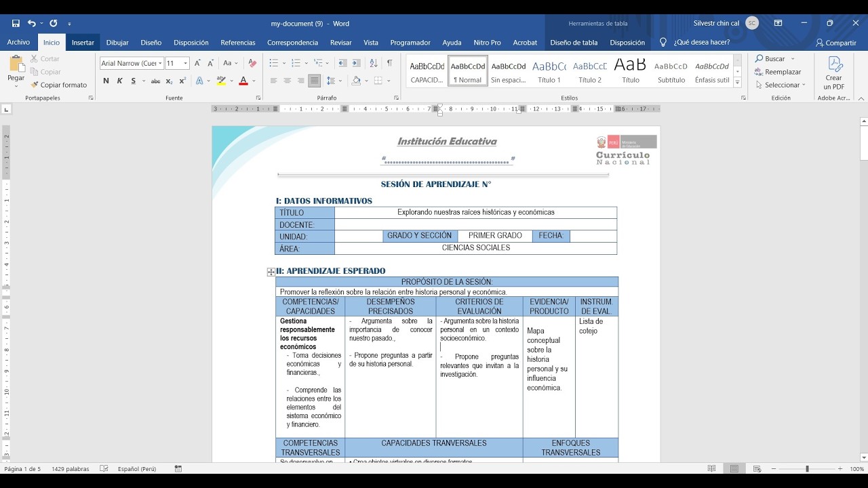Apply the Subtítulo style

671,70
